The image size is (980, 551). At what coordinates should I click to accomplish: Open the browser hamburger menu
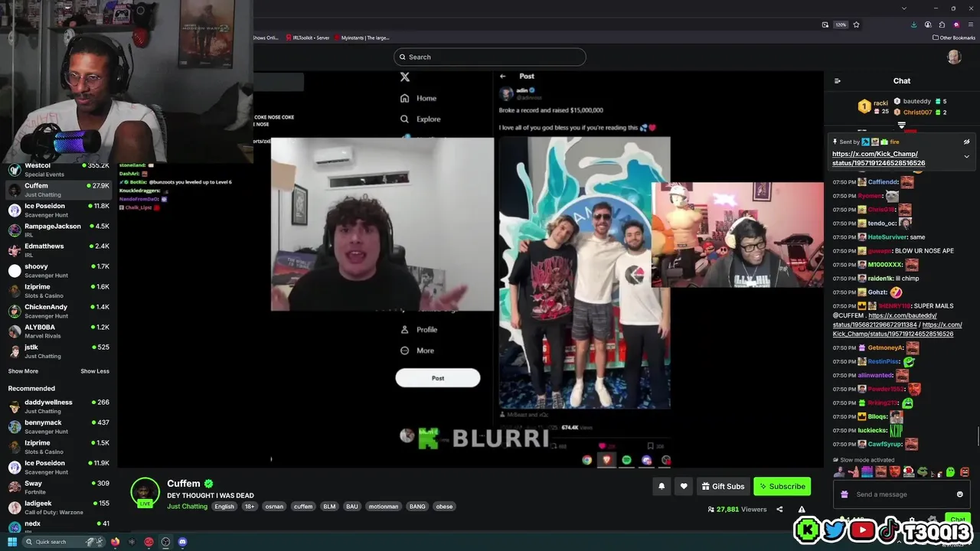[971, 24]
